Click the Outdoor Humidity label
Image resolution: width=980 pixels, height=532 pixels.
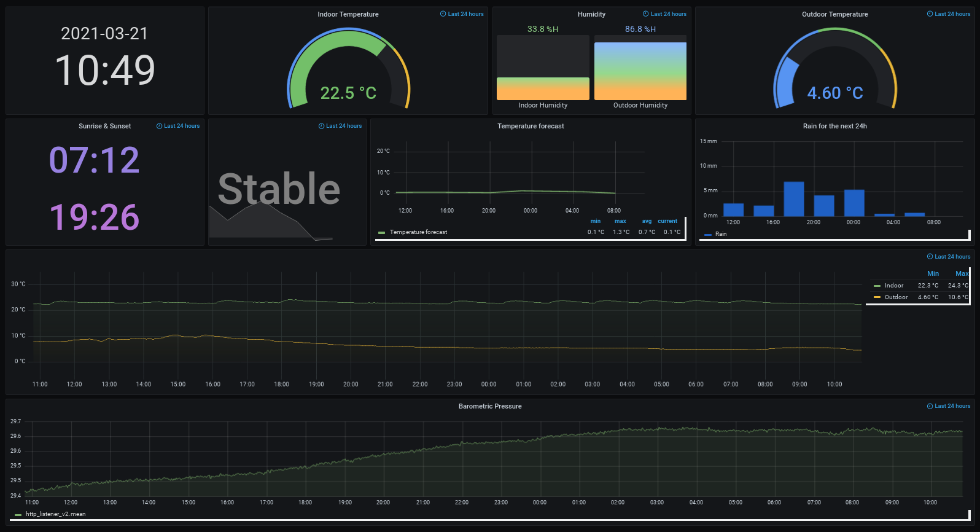[640, 106]
